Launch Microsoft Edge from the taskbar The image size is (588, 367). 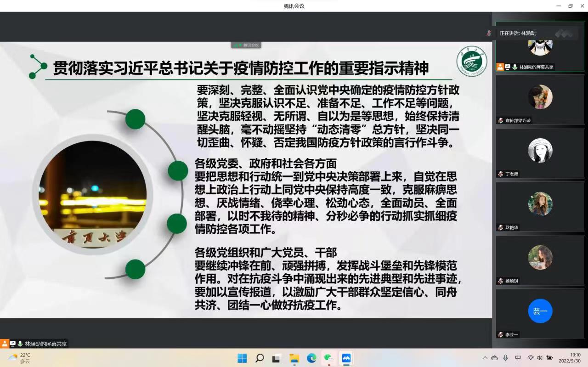(311, 358)
